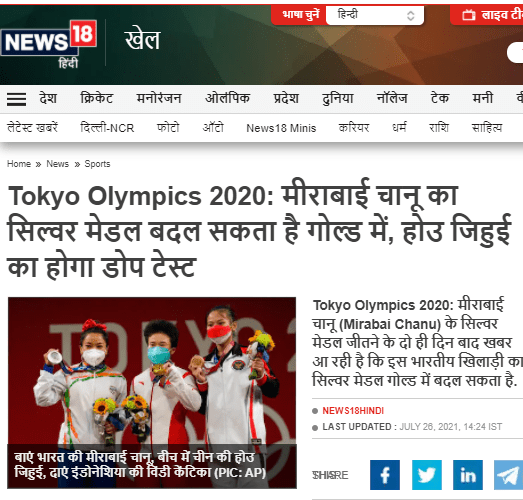Image resolution: width=523 pixels, height=500 pixels.
Task: Share article on Twitter
Action: coord(427,475)
